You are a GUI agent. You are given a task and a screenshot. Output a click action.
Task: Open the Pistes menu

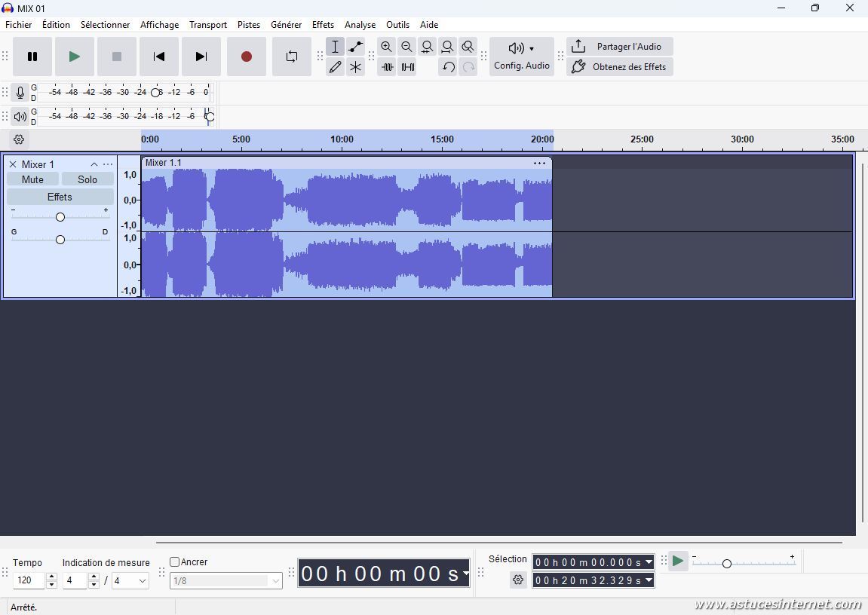click(x=248, y=25)
